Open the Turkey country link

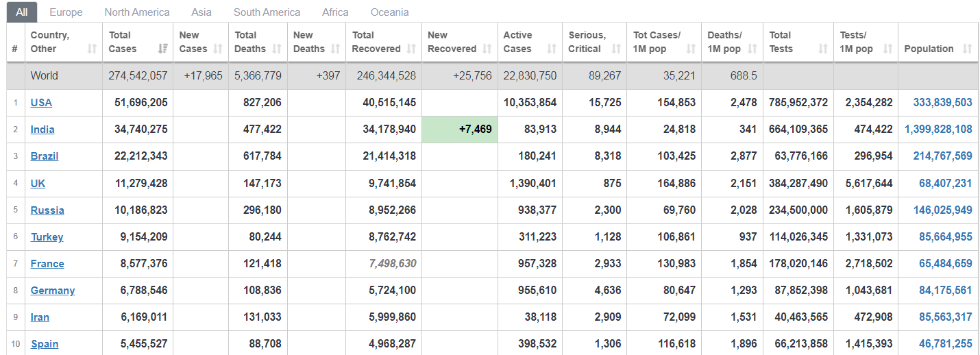[x=47, y=236]
